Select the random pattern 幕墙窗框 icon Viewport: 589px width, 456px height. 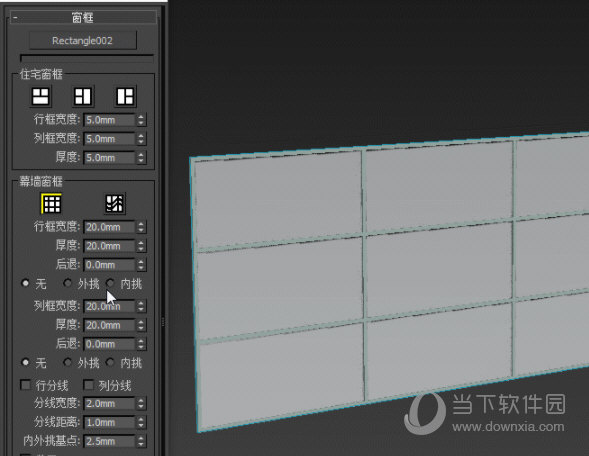point(115,204)
